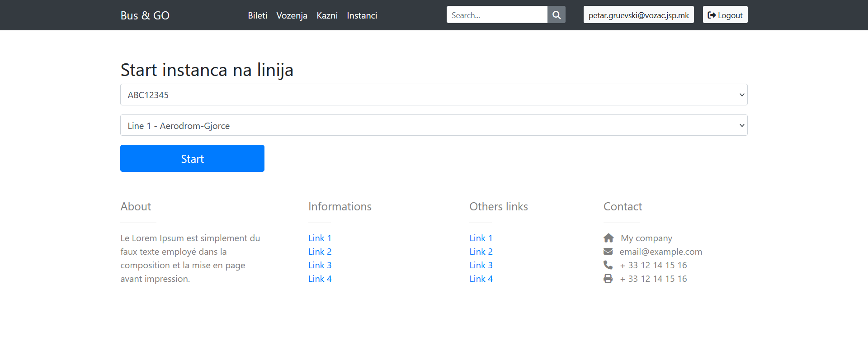This screenshot has height=347, width=868.
Task: Navigate to Instanci in the navbar
Action: (362, 15)
